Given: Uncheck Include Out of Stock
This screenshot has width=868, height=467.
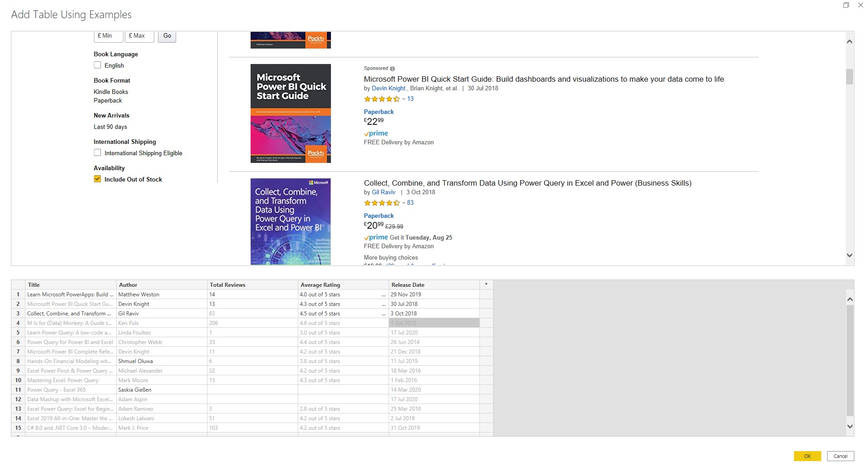Looking at the screenshot, I should 98,179.
